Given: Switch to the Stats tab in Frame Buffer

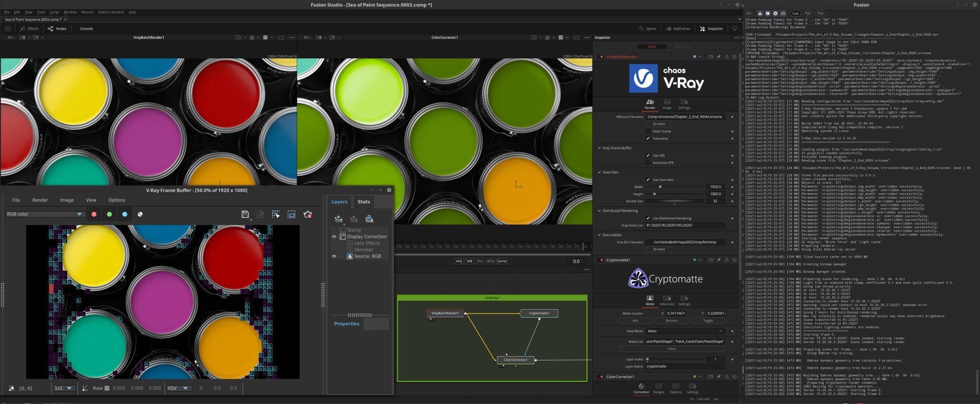Looking at the screenshot, I should click(x=364, y=202).
